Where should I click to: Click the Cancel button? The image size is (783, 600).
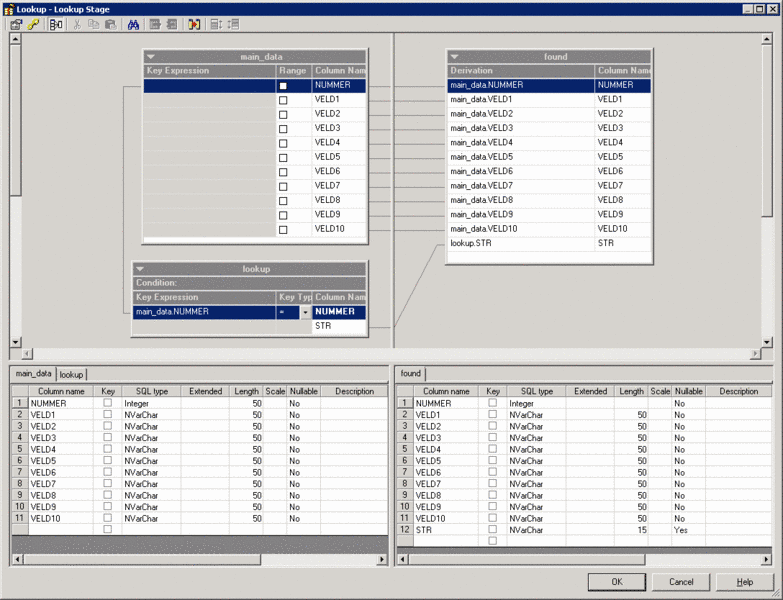click(681, 582)
